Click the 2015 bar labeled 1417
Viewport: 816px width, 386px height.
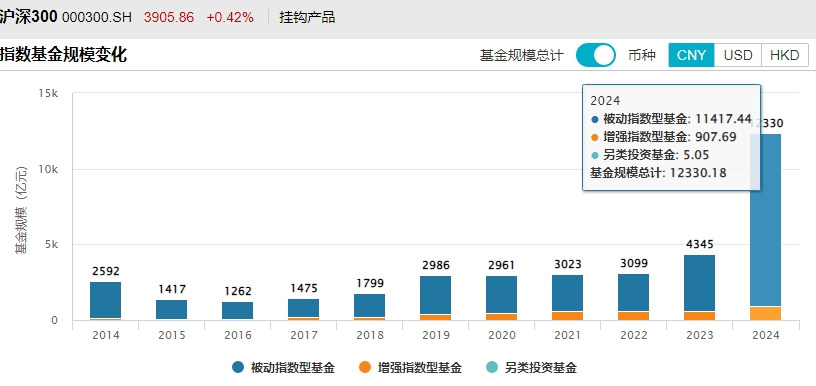pyautogui.click(x=172, y=309)
